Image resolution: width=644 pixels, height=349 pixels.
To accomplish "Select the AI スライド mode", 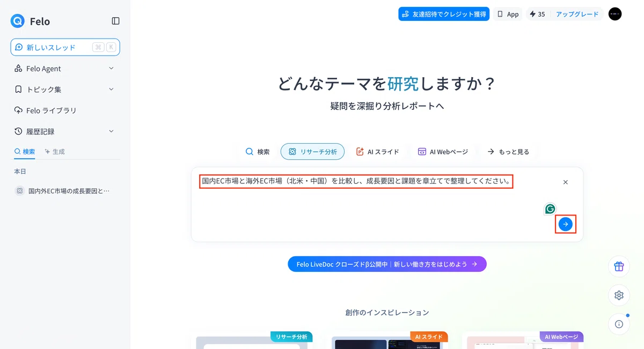I will pos(378,152).
